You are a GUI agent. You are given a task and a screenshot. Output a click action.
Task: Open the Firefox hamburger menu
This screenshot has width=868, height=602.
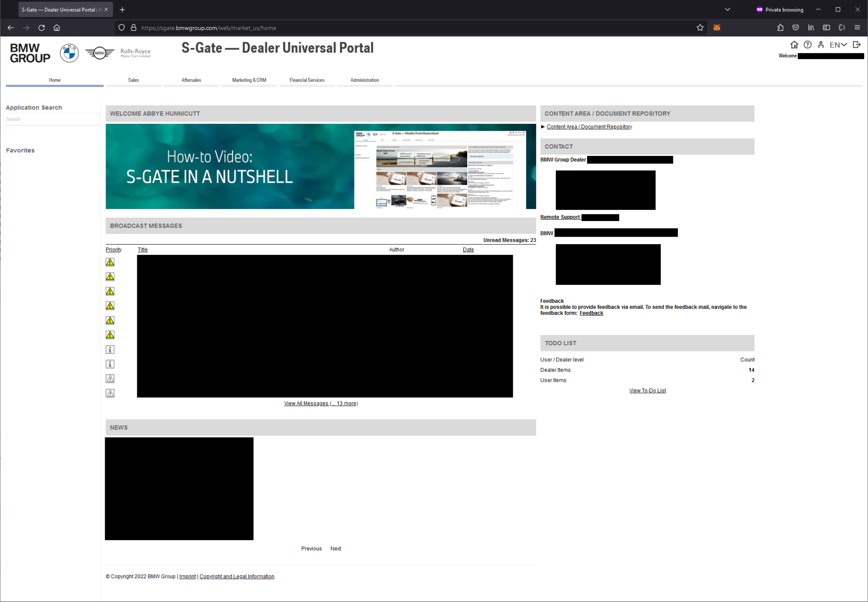click(x=857, y=28)
